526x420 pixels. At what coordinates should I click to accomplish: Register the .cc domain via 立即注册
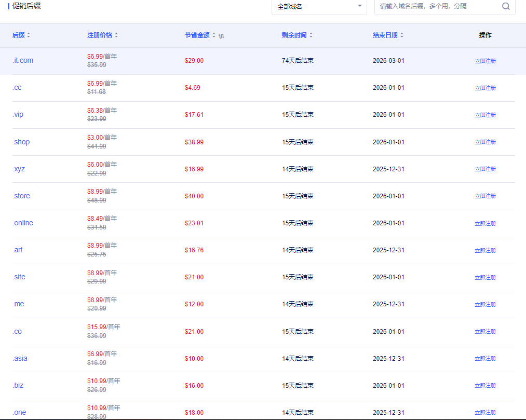[485, 88]
